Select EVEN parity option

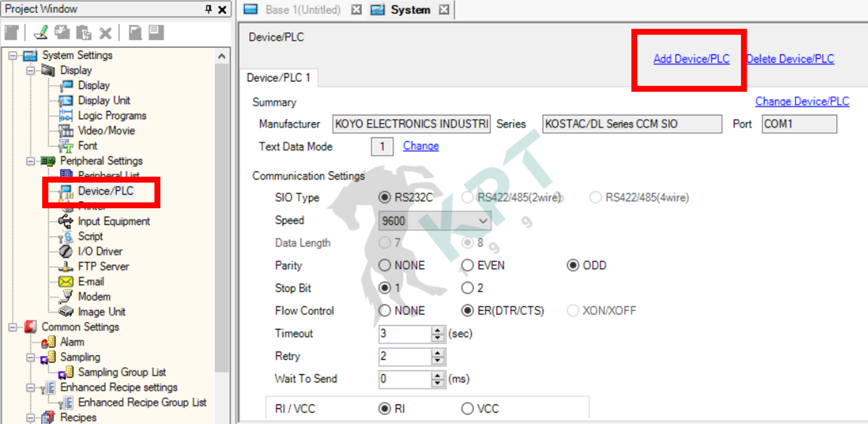[x=467, y=265]
